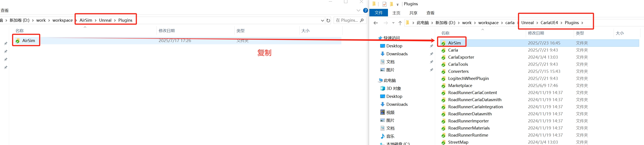The height and width of the screenshot is (145, 644).
Task: Open the 共享 ribbon tab
Action: click(x=413, y=13)
